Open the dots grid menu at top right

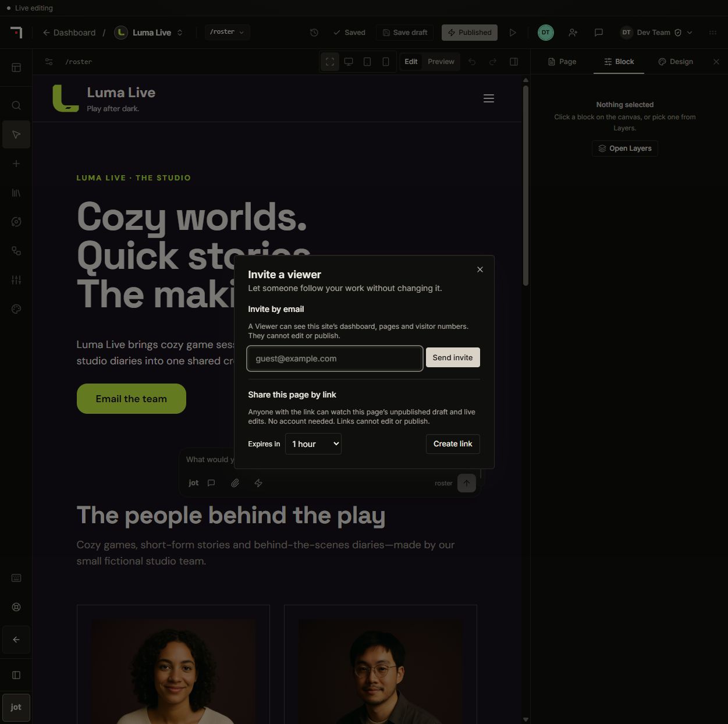(713, 33)
